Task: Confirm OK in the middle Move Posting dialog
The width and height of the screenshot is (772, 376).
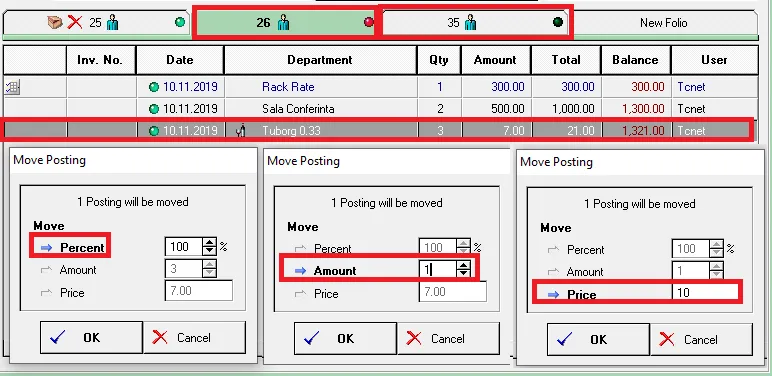Action: (x=345, y=339)
